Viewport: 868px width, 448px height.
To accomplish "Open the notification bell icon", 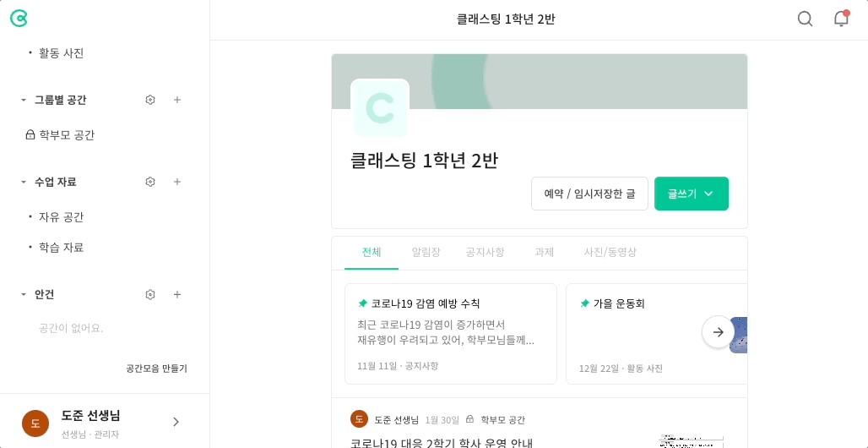I will coord(841,19).
